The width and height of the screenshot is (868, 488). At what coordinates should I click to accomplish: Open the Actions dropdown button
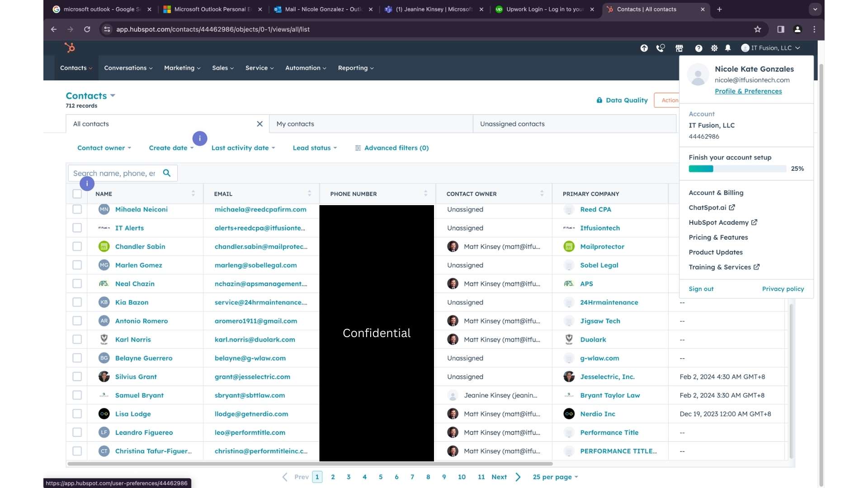(x=666, y=100)
